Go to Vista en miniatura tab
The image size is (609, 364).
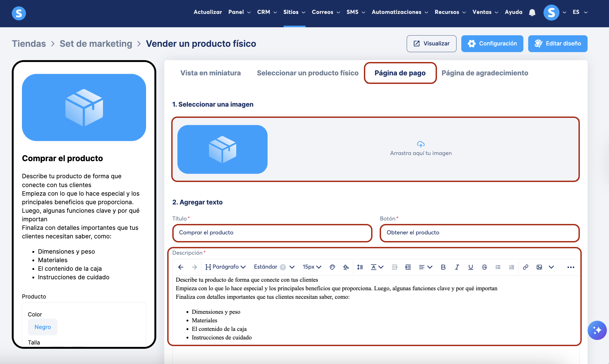[x=210, y=73]
